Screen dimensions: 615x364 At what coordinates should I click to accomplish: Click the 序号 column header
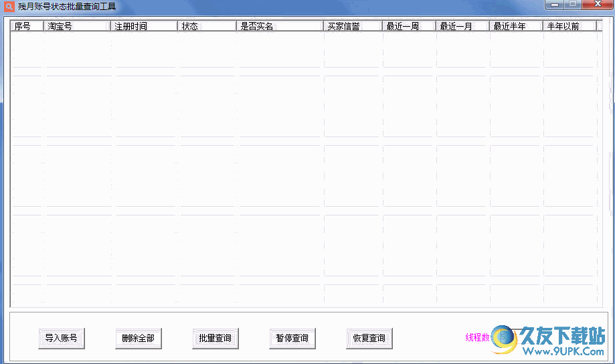[x=27, y=26]
